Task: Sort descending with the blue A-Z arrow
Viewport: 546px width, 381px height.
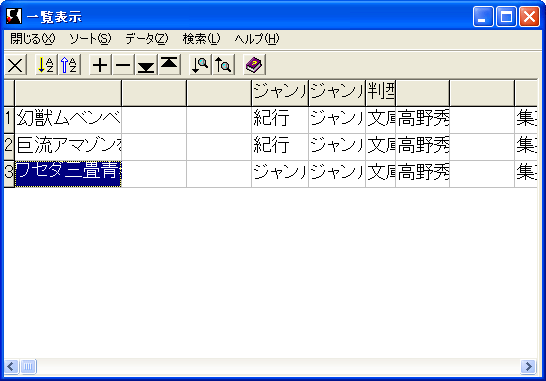Action: pos(70,65)
